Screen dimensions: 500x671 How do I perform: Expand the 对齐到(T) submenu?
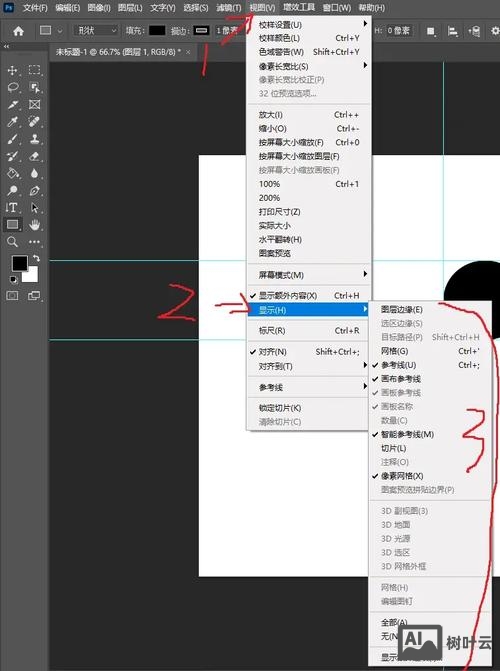(x=309, y=366)
